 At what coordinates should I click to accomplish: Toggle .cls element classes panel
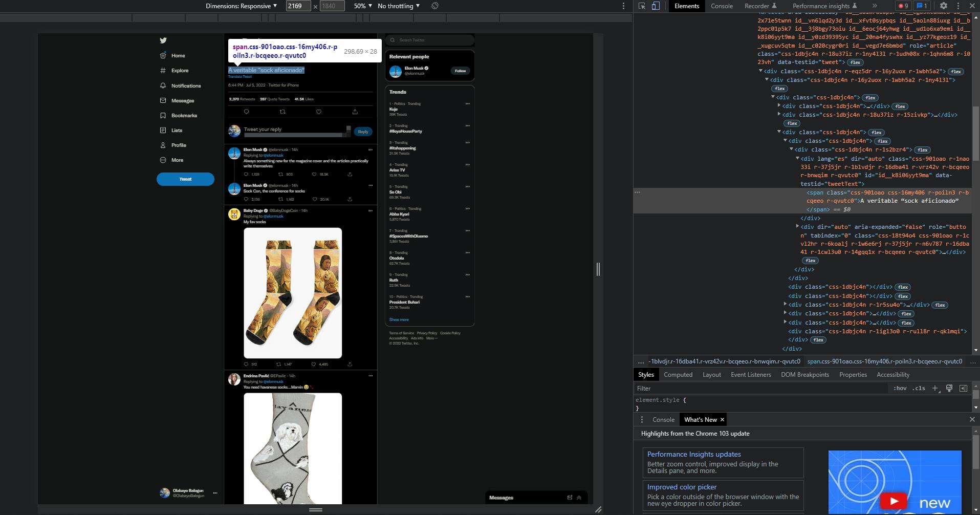click(x=919, y=389)
